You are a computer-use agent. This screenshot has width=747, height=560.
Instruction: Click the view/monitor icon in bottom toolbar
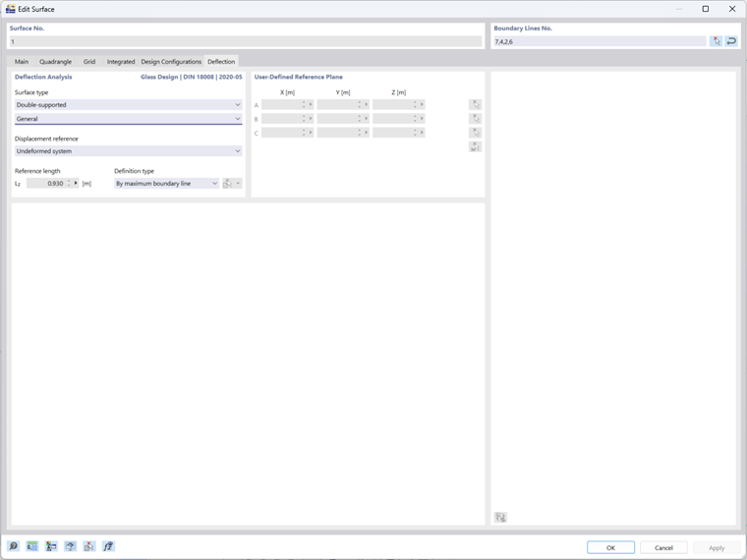point(70,546)
